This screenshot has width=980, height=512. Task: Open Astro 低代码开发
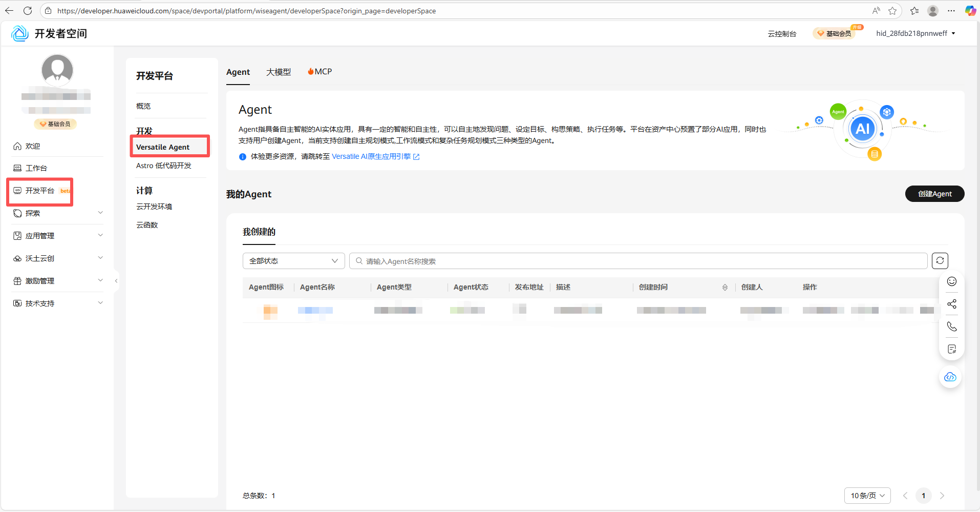coord(164,166)
